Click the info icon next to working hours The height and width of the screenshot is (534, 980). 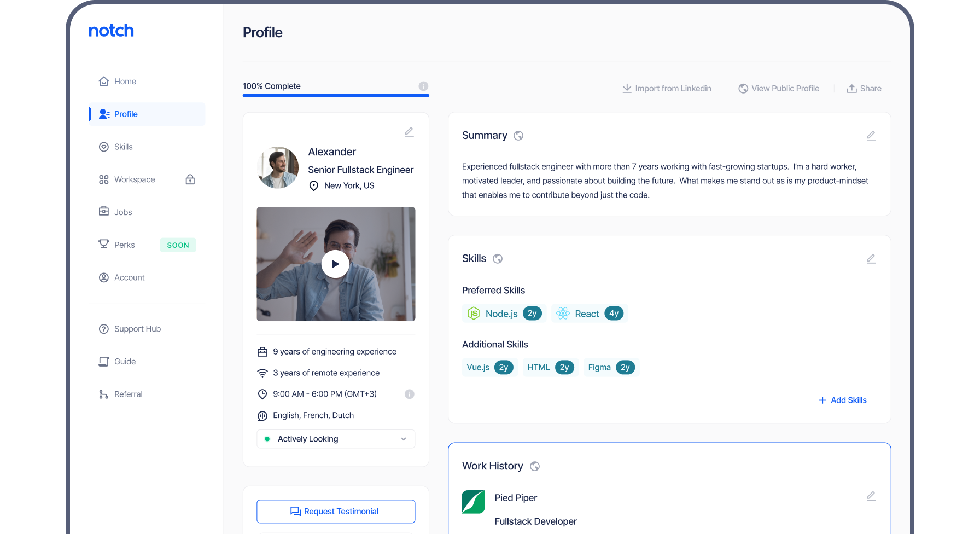pyautogui.click(x=409, y=394)
